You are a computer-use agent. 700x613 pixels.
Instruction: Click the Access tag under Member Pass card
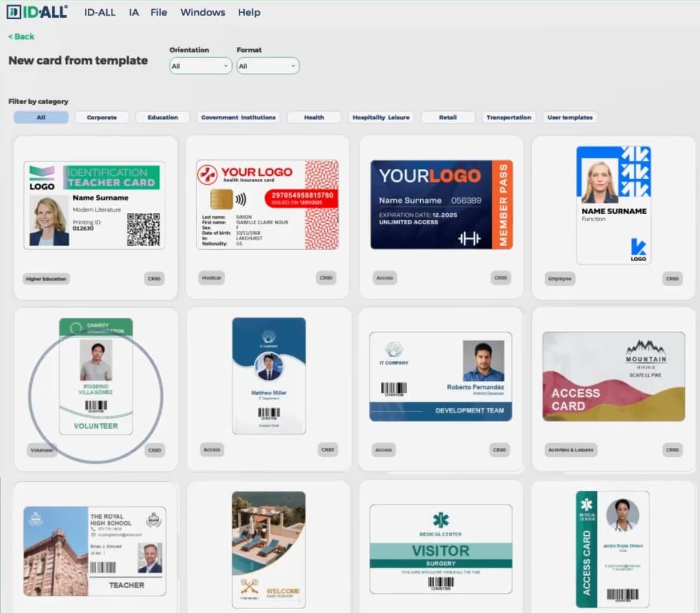[x=384, y=278]
